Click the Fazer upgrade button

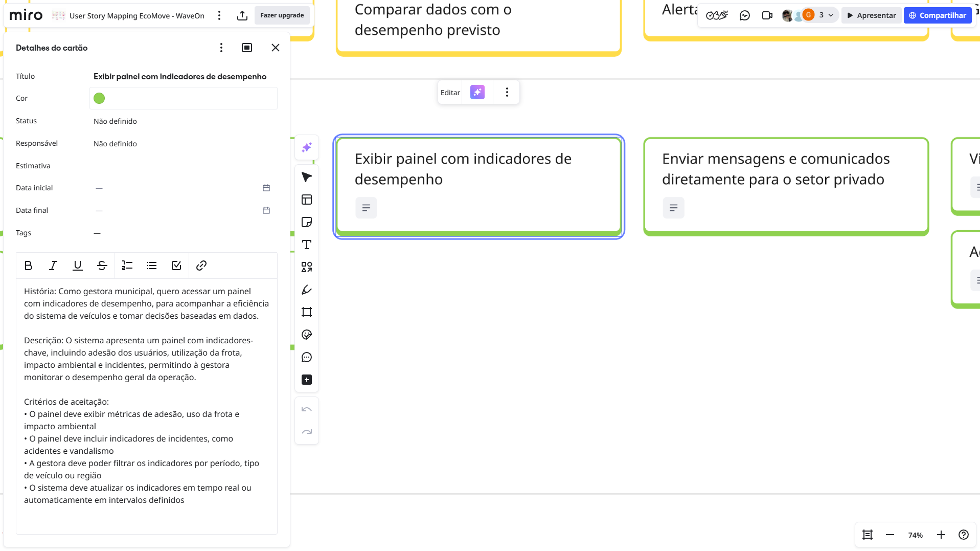pos(282,15)
